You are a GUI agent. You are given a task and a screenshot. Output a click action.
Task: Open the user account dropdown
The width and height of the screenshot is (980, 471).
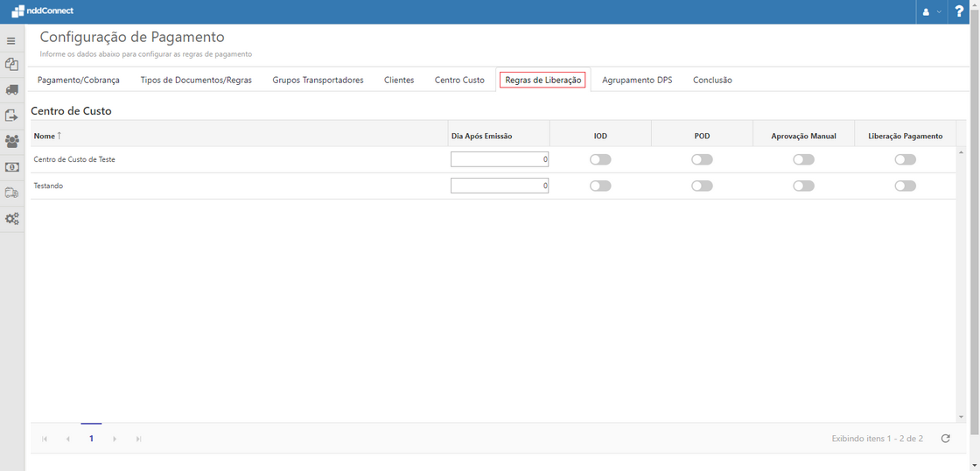click(x=931, y=11)
